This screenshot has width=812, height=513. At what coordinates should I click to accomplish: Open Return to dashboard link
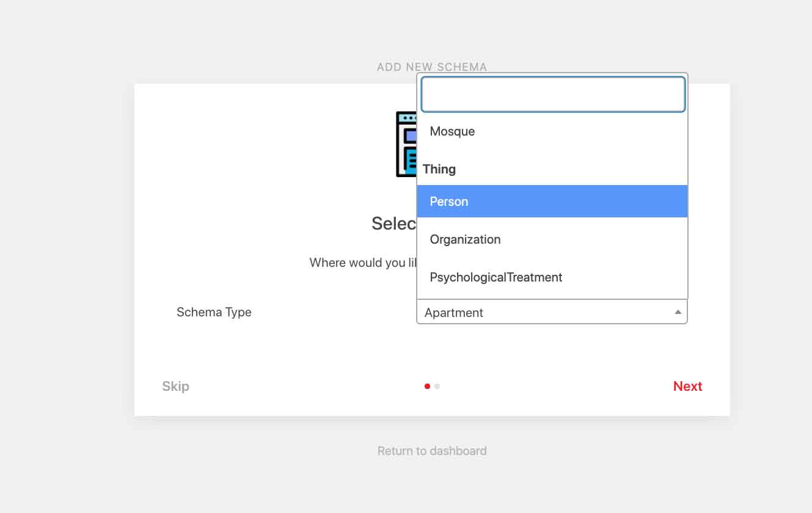click(x=432, y=451)
